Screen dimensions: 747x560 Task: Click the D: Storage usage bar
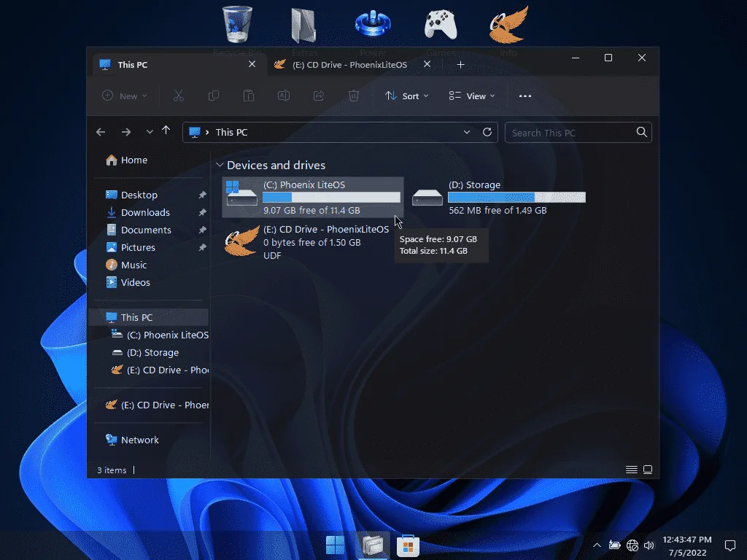click(517, 197)
